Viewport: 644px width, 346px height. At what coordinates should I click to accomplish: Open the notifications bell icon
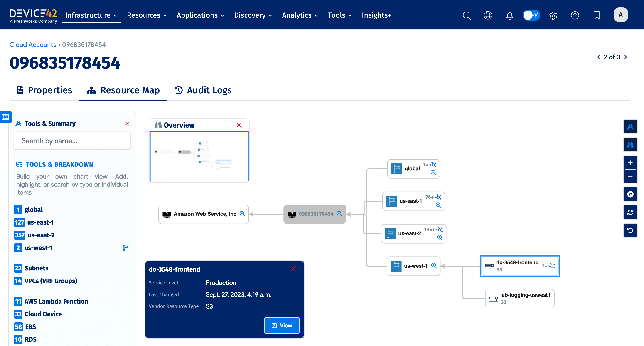tap(509, 15)
